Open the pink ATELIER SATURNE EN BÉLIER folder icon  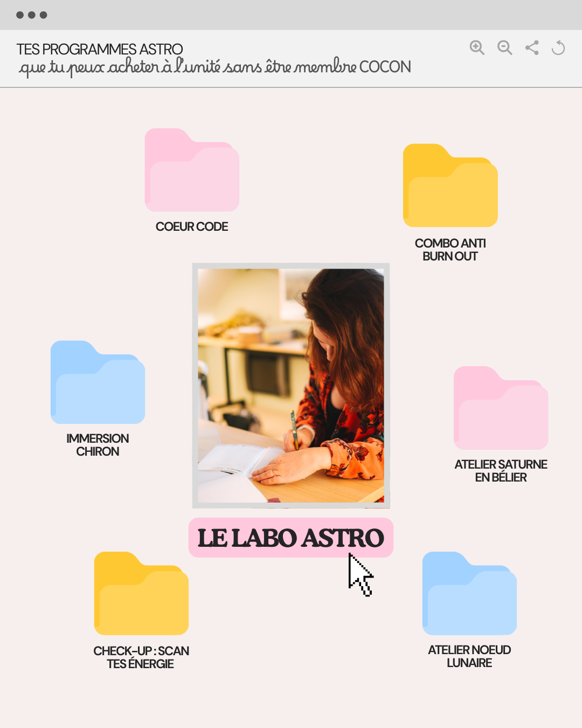pyautogui.click(x=501, y=408)
